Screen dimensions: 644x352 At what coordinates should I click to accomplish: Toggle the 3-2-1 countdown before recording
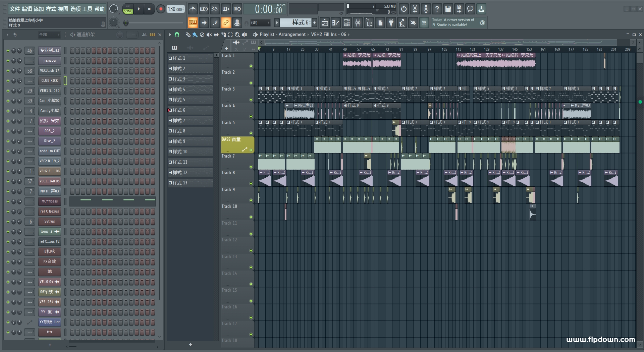tap(215, 9)
